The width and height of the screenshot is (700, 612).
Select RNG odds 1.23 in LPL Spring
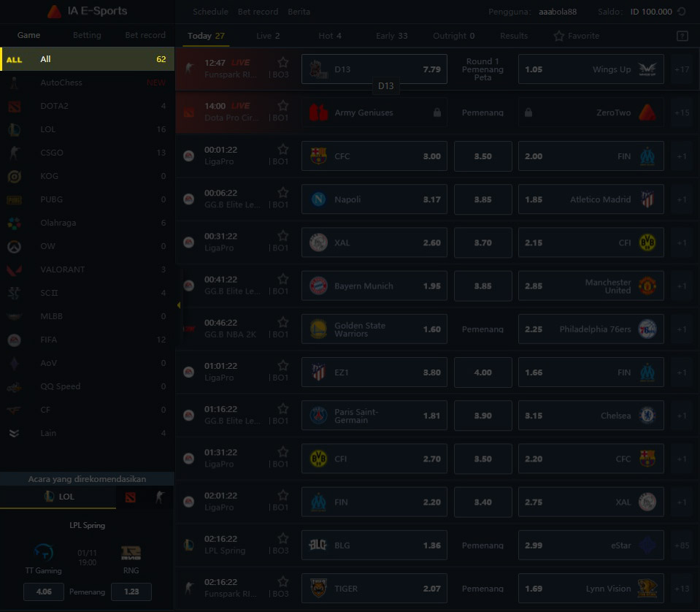tap(131, 592)
